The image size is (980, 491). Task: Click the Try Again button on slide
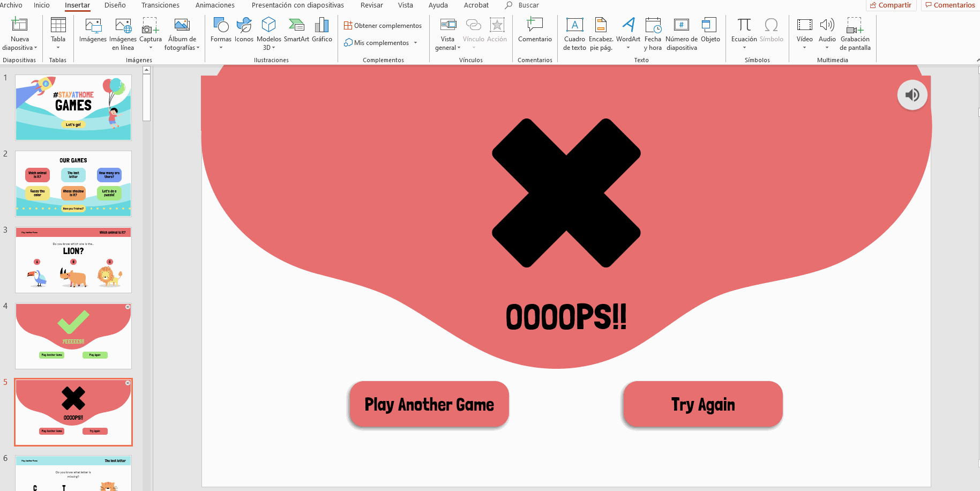(703, 404)
